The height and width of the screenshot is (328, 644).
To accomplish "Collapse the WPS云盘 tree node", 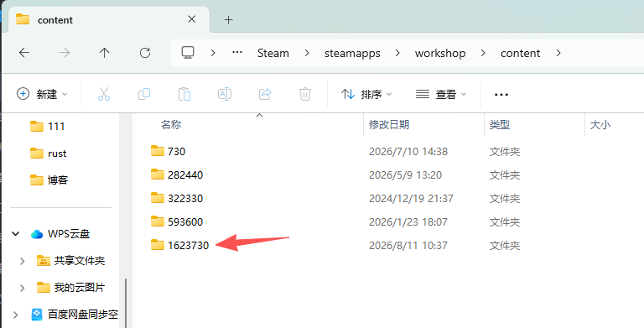I will [16, 234].
